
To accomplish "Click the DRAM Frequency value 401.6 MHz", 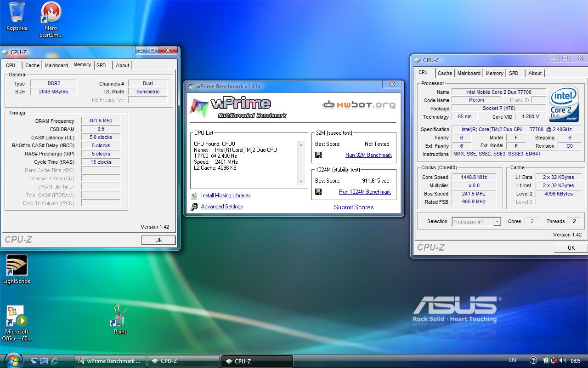I will (101, 121).
